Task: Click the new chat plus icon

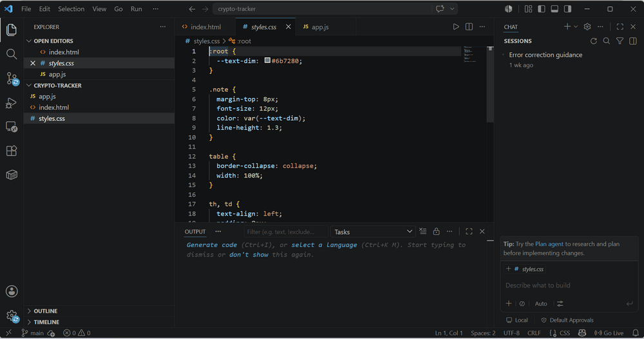Action: [x=567, y=26]
